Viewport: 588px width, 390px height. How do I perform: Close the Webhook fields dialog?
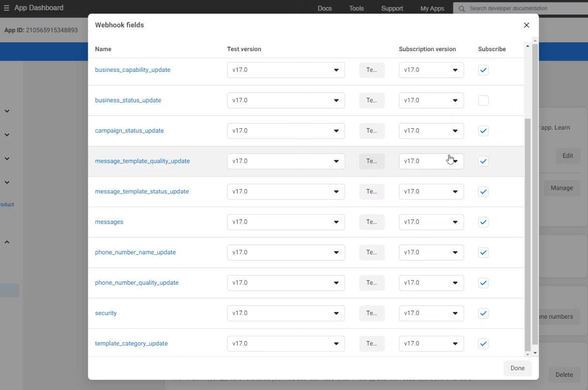(x=526, y=25)
